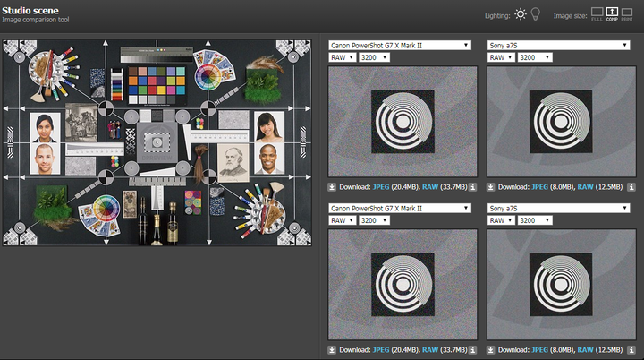Click bearded man sketch portrait in scene
The height and width of the screenshot is (360, 644).
tap(233, 162)
